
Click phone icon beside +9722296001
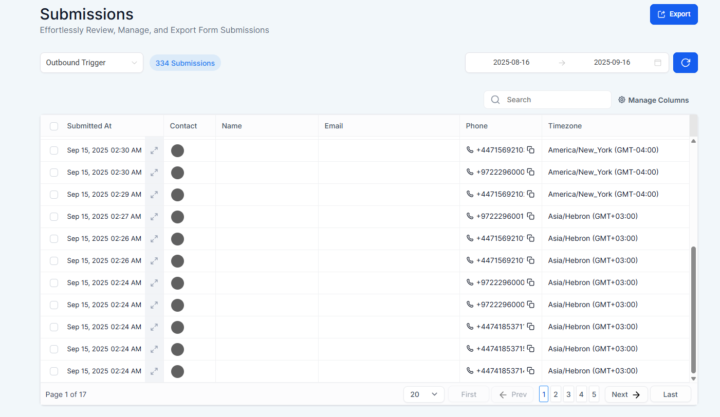[x=470, y=216]
